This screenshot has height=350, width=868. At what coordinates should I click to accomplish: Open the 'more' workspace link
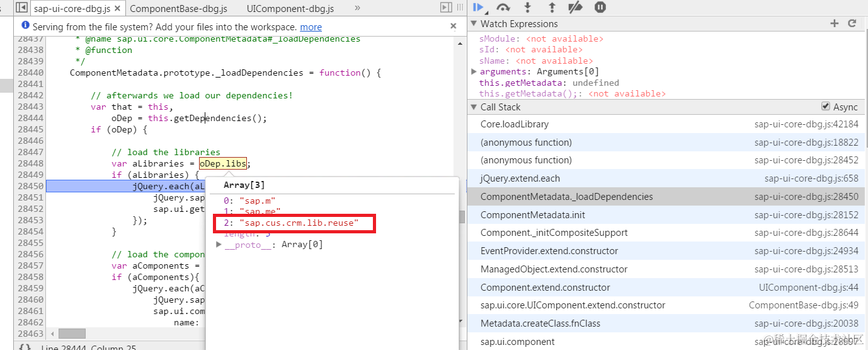pos(311,27)
